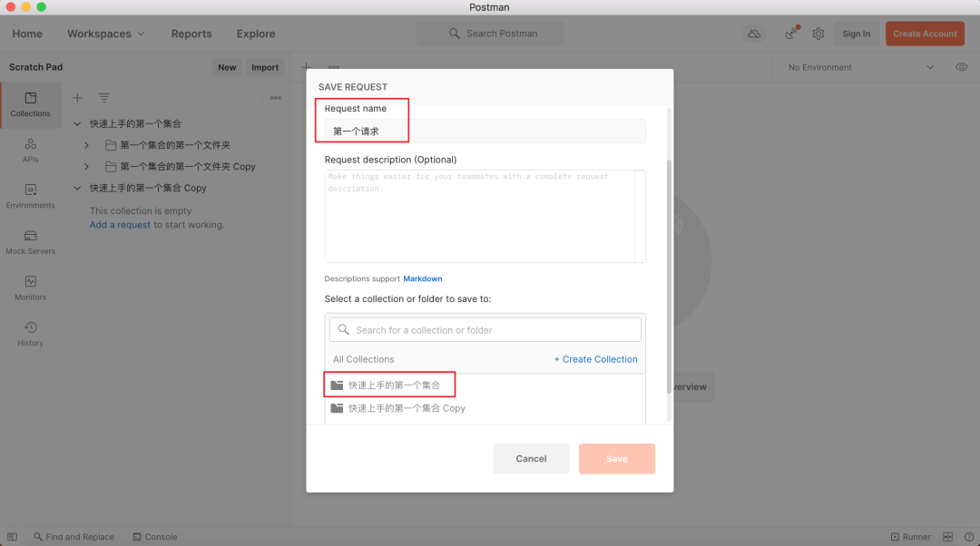
Task: Click the filter icon in collections sidebar
Action: click(103, 98)
